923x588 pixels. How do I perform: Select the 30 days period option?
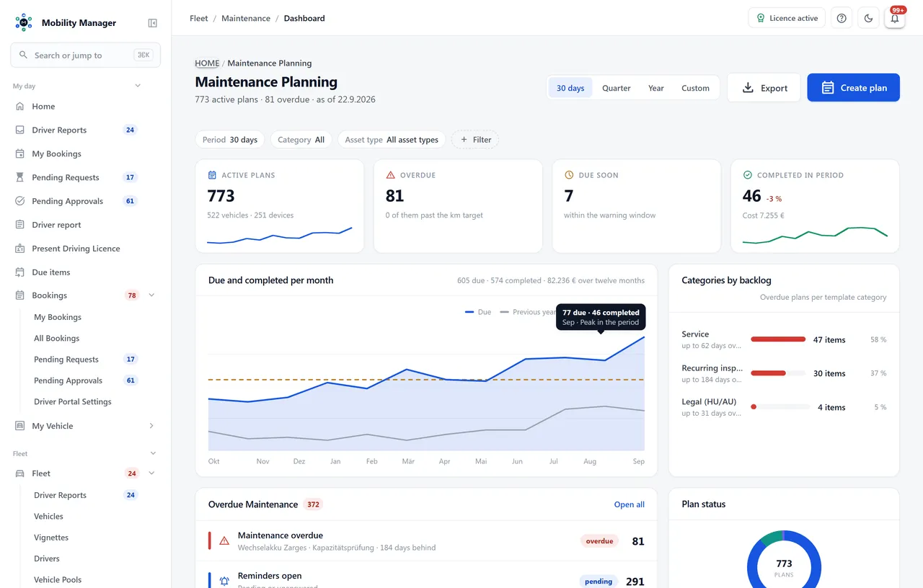click(570, 88)
